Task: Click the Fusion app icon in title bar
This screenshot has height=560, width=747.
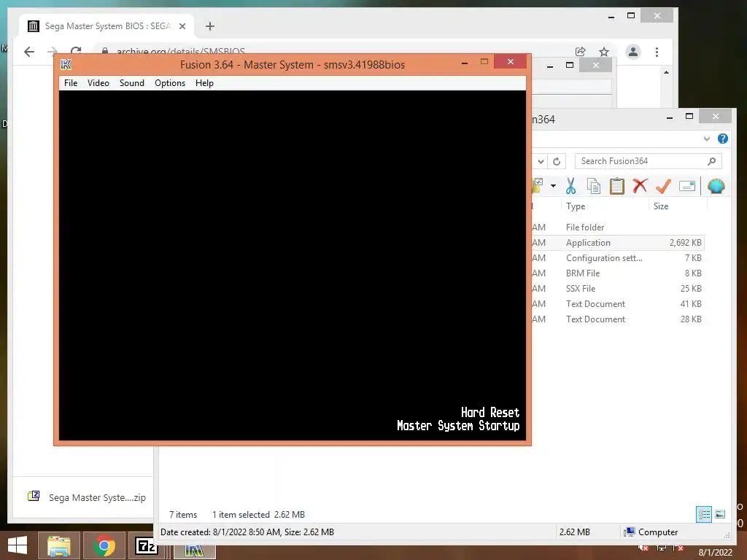Action: [66, 65]
